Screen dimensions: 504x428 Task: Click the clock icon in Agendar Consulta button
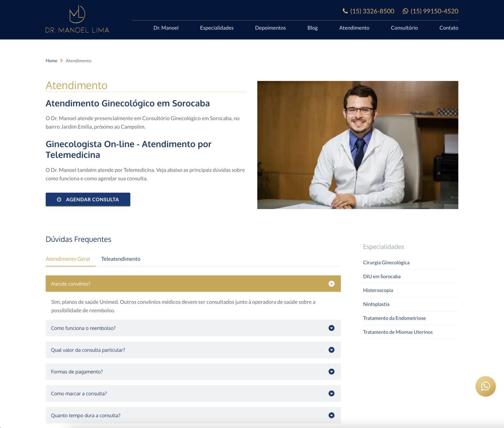(x=59, y=200)
